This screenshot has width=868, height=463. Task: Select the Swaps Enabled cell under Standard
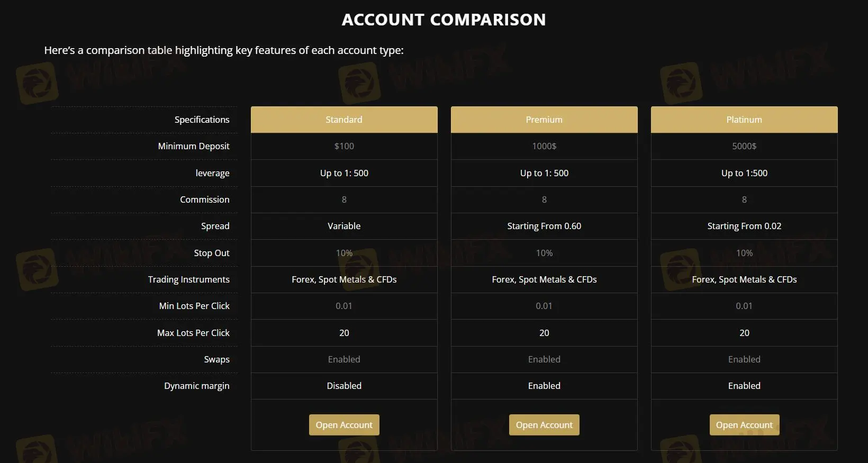343,359
